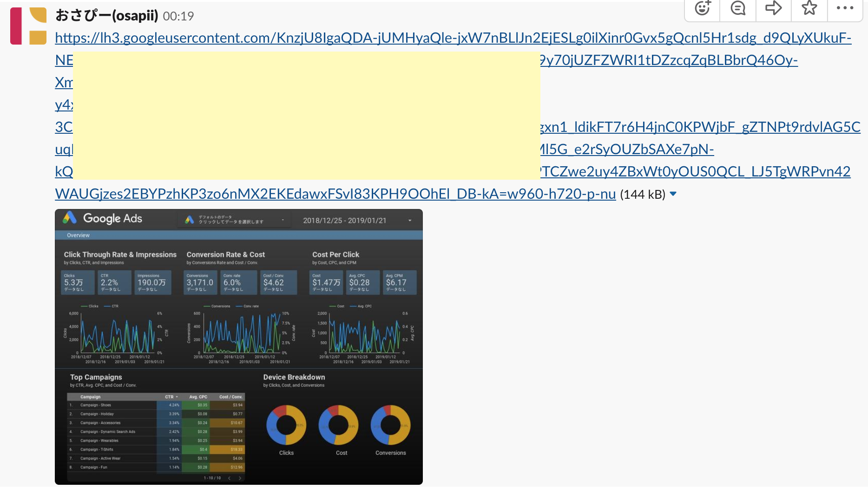The image size is (868, 495).
Task: Click the Cost / Conv. column header
Action: [x=231, y=397]
